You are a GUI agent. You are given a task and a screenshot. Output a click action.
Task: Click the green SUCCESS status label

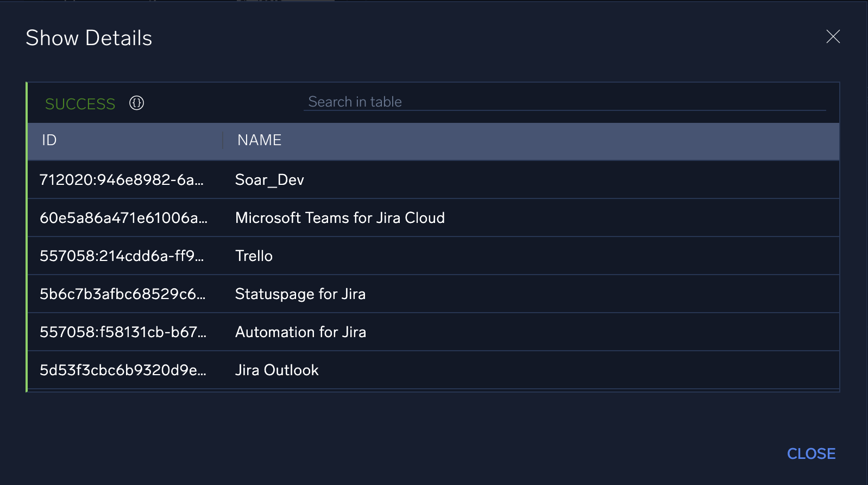pos(80,104)
